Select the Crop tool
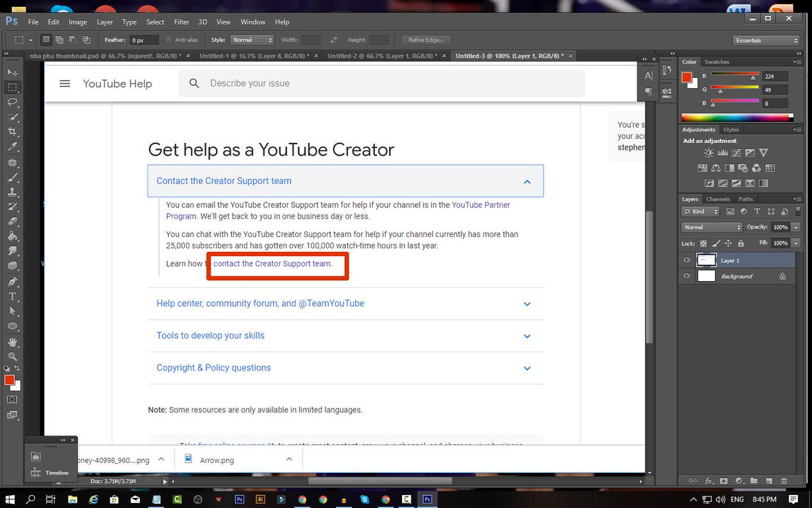The width and height of the screenshot is (812, 508). [x=12, y=131]
